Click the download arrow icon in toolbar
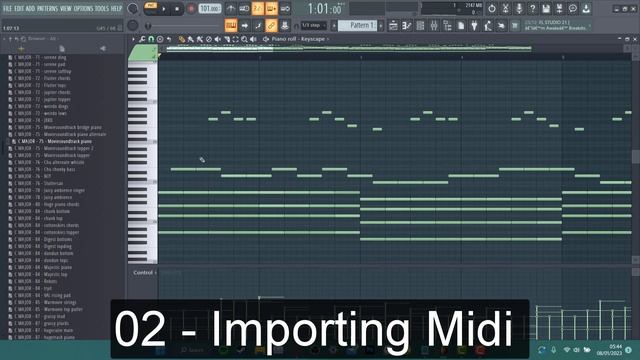 coord(586,8)
